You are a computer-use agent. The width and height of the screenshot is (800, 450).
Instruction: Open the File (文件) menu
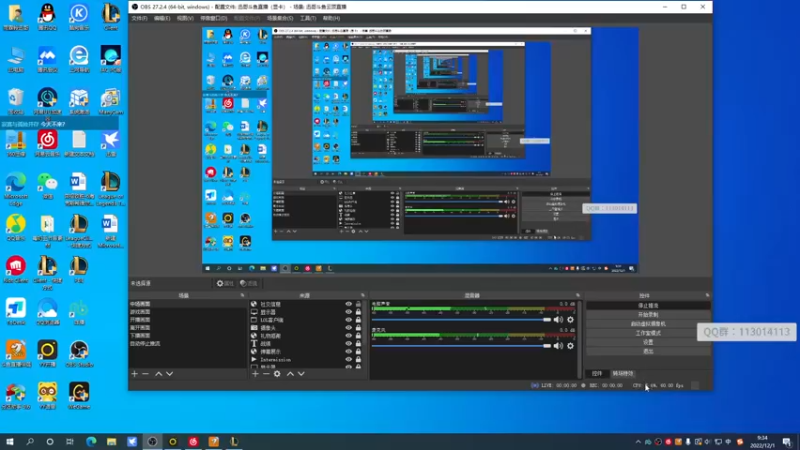point(139,18)
